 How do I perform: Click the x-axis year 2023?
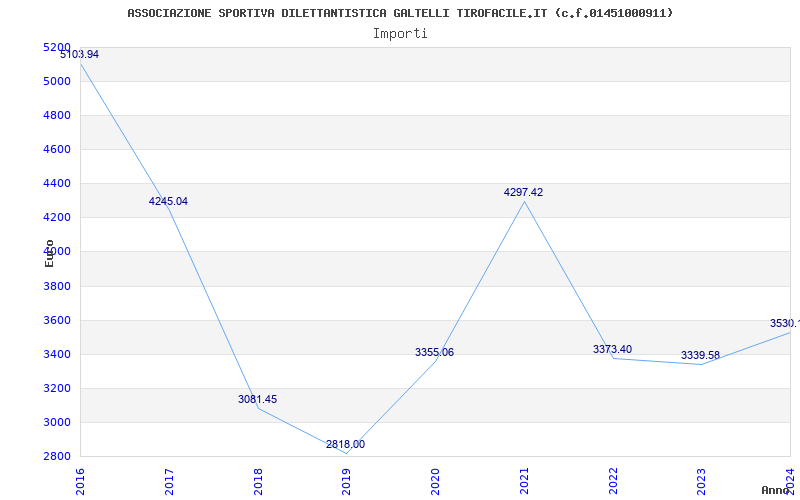[702, 482]
